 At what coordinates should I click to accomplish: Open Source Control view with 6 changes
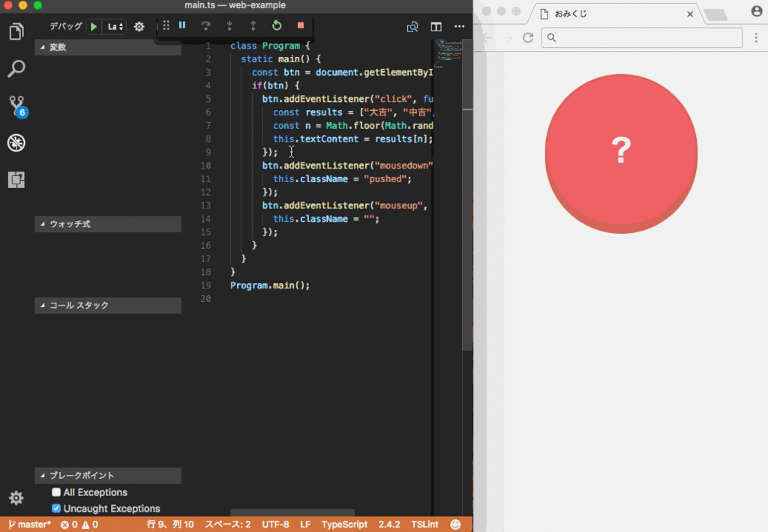coord(17,106)
